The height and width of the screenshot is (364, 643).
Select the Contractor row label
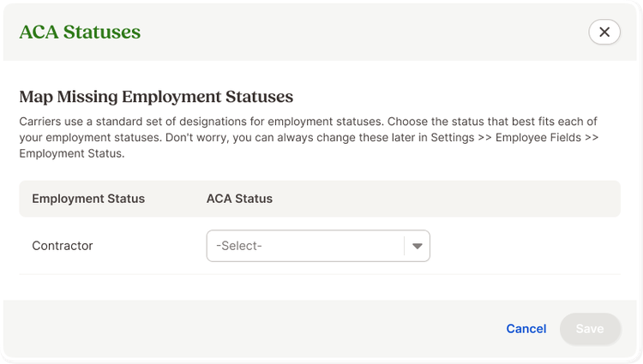(x=63, y=246)
